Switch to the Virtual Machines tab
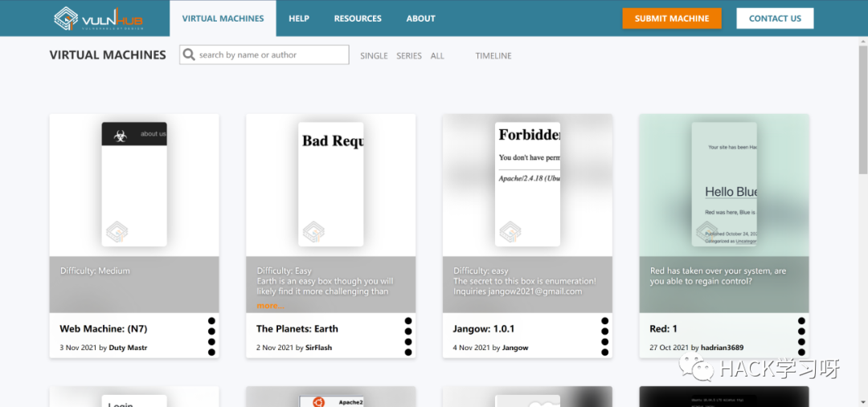Image resolution: width=868 pixels, height=407 pixels. pos(223,18)
